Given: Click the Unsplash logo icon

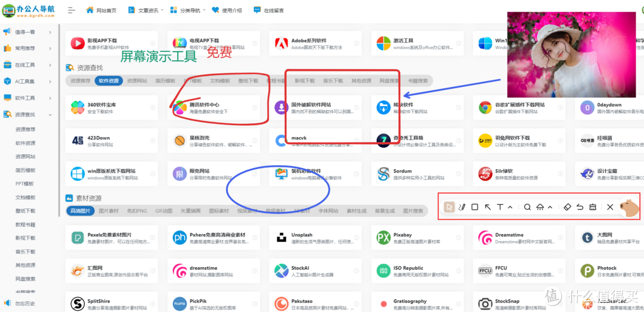Looking at the screenshot, I should click(281, 238).
